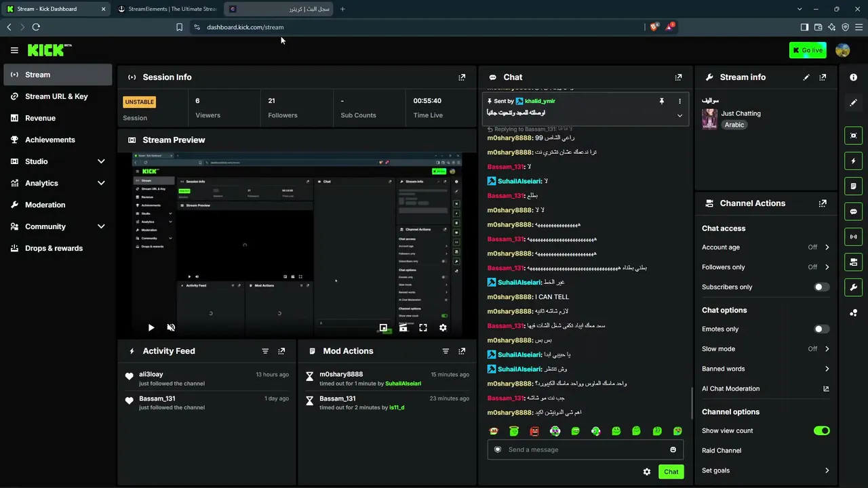Viewport: 868px width, 488px height.
Task: Click the Just Chatting category thumbnail
Action: [x=709, y=119]
